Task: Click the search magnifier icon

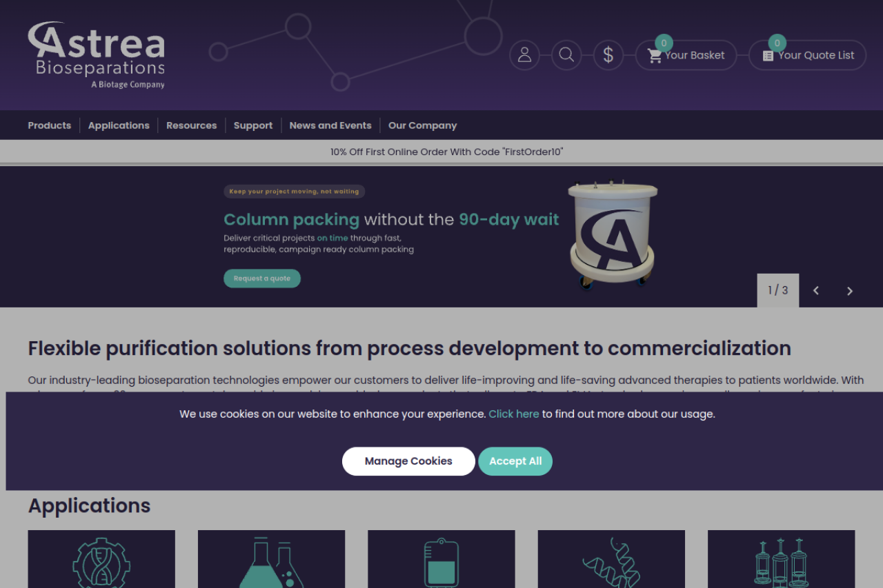Action: tap(566, 55)
